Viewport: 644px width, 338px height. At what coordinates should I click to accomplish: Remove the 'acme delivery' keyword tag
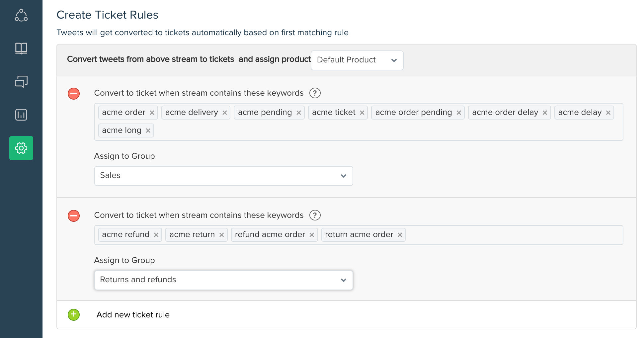(225, 113)
